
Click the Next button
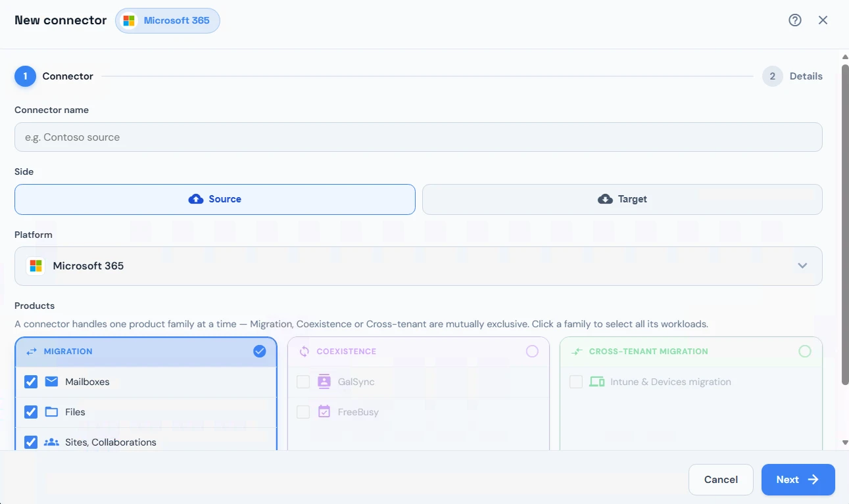click(798, 480)
